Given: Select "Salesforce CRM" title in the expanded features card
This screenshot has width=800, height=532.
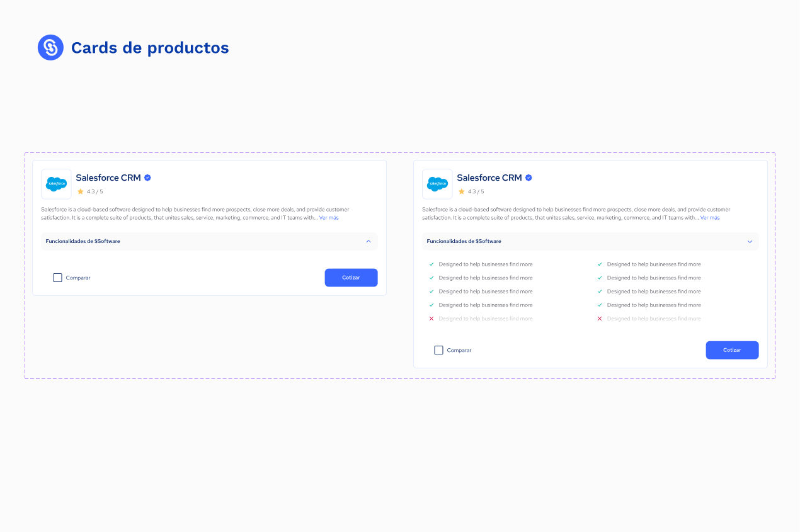Looking at the screenshot, I should 489,178.
